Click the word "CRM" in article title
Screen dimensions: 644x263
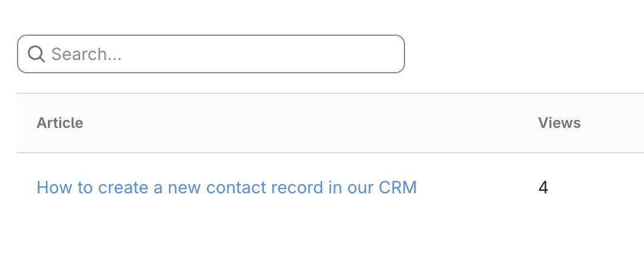(398, 188)
